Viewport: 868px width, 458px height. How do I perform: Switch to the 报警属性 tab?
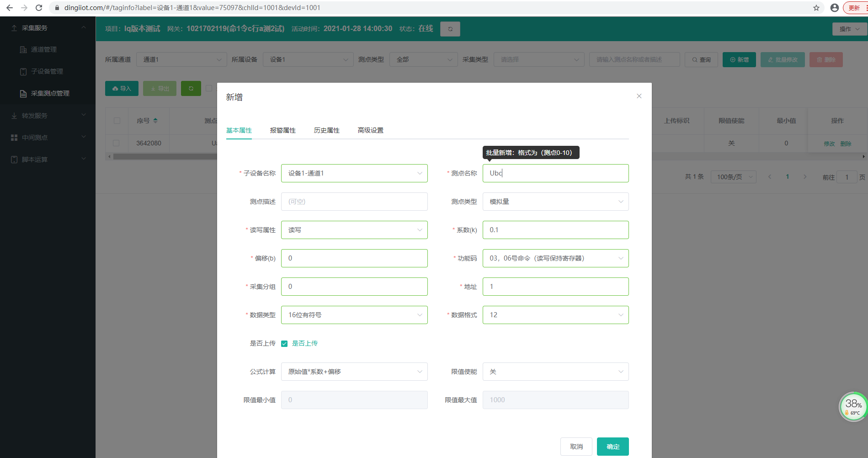click(x=282, y=130)
